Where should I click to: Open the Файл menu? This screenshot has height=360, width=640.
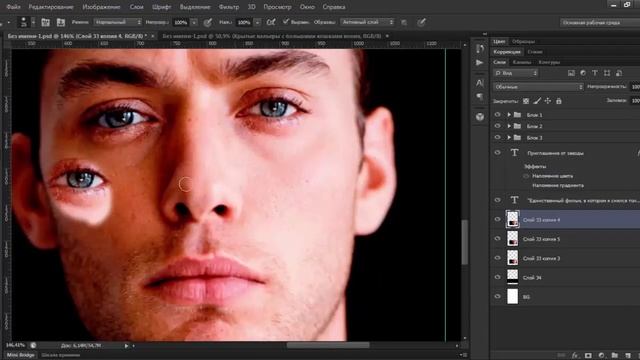click(14, 7)
